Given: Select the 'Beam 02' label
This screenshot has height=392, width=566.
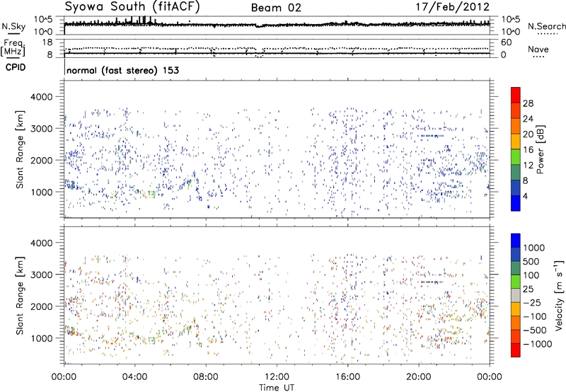Looking at the screenshot, I should (276, 8).
